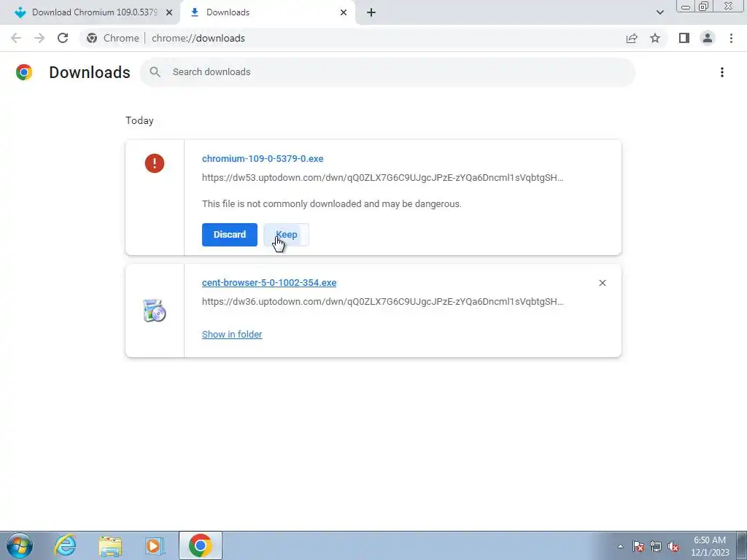Discard the chromium download
This screenshot has height=560, width=747.
[230, 235]
